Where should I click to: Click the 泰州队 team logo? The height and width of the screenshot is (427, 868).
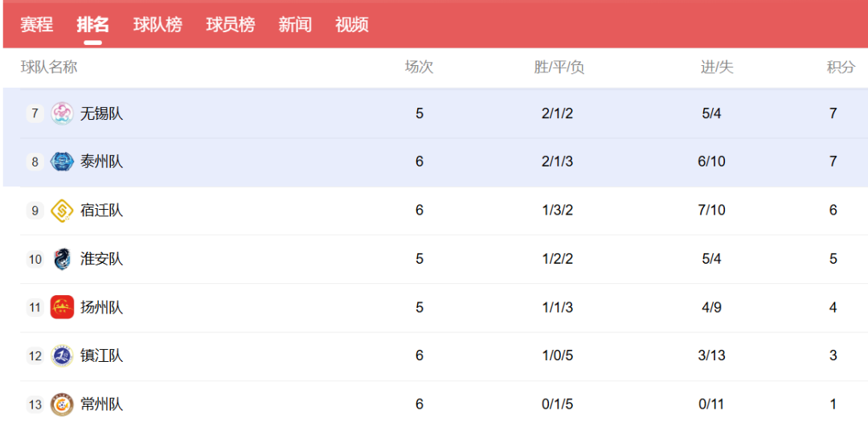[62, 162]
